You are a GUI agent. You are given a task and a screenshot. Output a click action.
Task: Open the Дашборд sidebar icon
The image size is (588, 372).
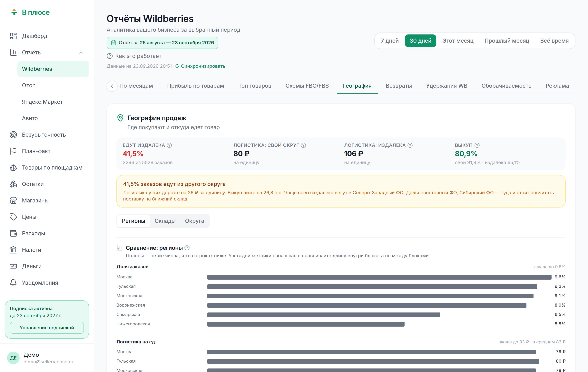click(x=13, y=36)
